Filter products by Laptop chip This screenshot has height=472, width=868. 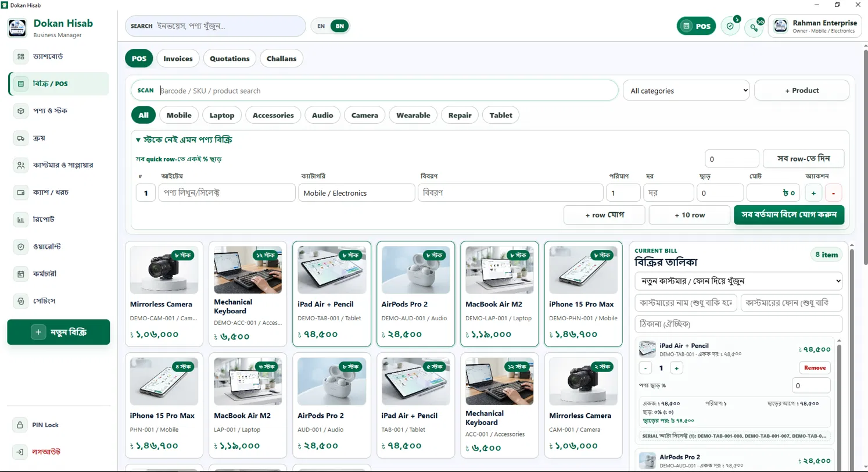pyautogui.click(x=222, y=115)
